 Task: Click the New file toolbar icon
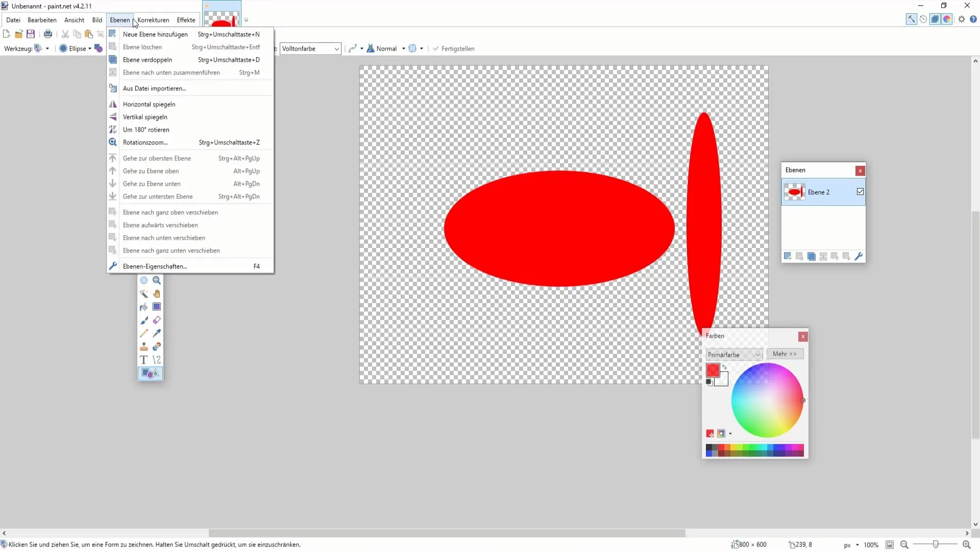click(7, 34)
